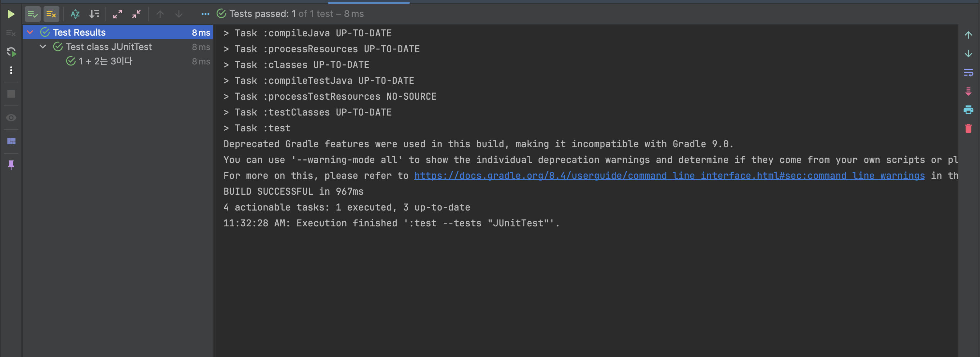Viewport: 980px width, 357px height.
Task: Sort test results alphabetically
Action: 75,14
